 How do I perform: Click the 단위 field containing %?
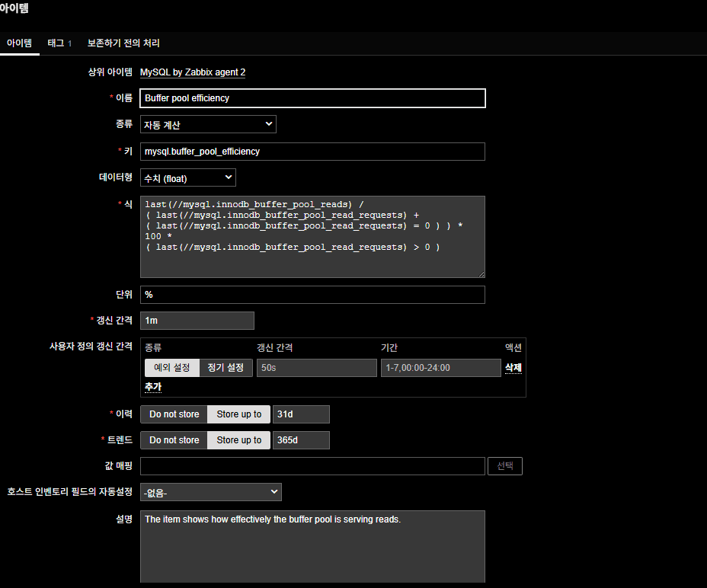[x=312, y=295]
